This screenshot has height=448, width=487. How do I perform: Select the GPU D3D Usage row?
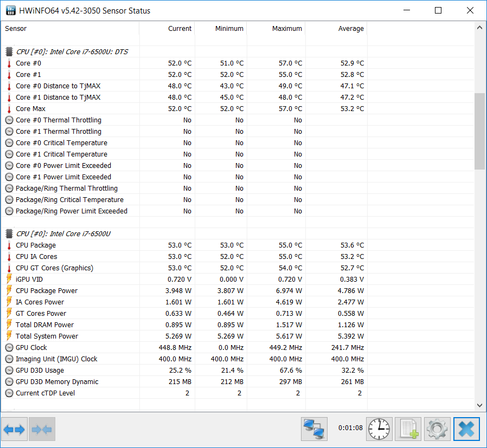pos(40,371)
